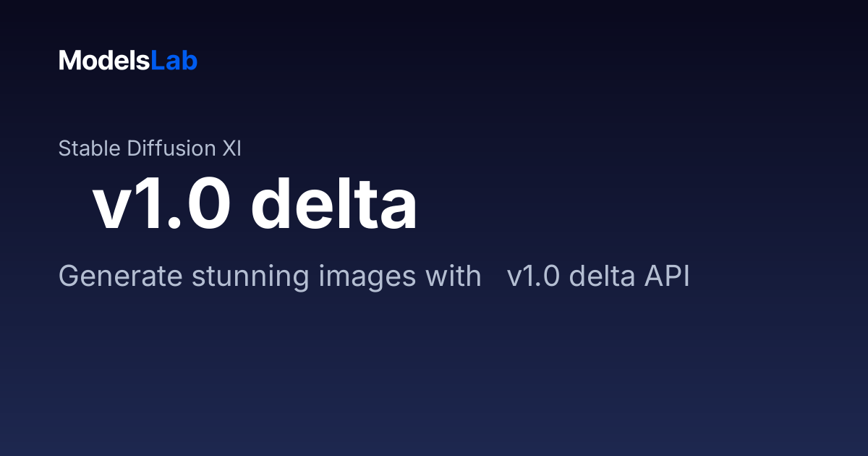Select the "Stable Diffusion XI" subtitle
Viewport: 868px width, 456px height.
click(150, 148)
